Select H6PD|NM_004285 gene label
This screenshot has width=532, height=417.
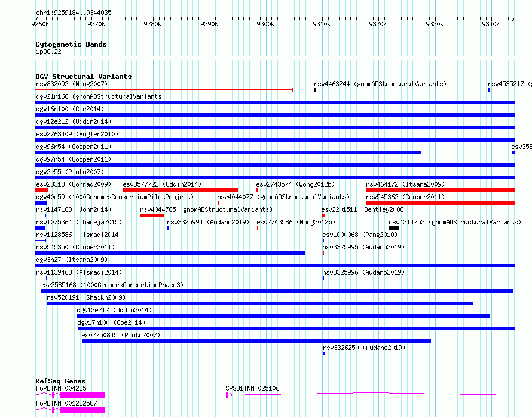click(61, 388)
